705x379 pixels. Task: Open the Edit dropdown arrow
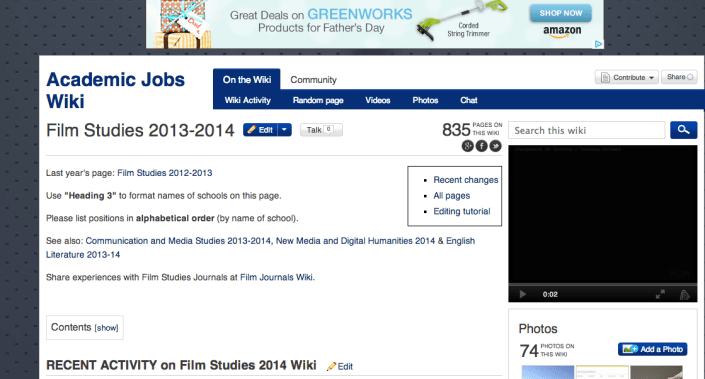[x=285, y=130]
